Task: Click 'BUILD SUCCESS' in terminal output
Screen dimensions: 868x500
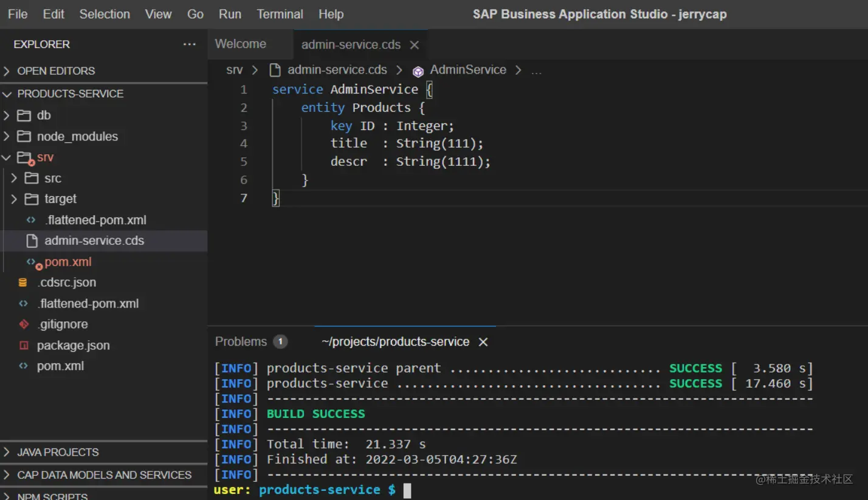Action: [x=316, y=414]
